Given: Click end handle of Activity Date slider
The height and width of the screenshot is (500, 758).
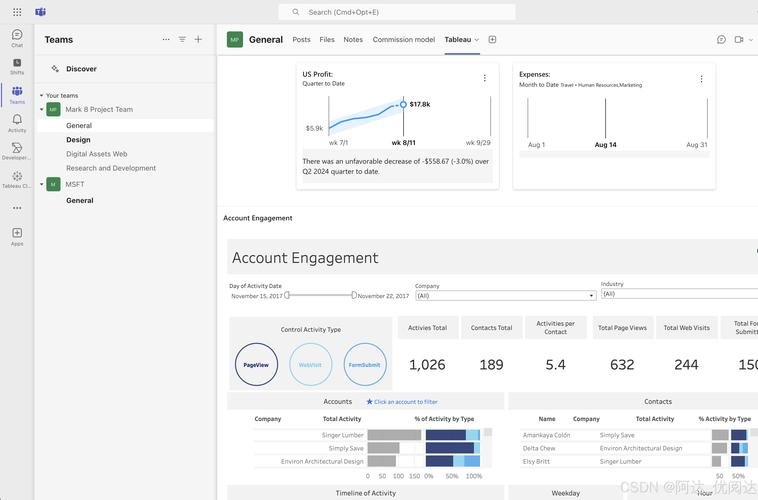Looking at the screenshot, I should tap(354, 295).
